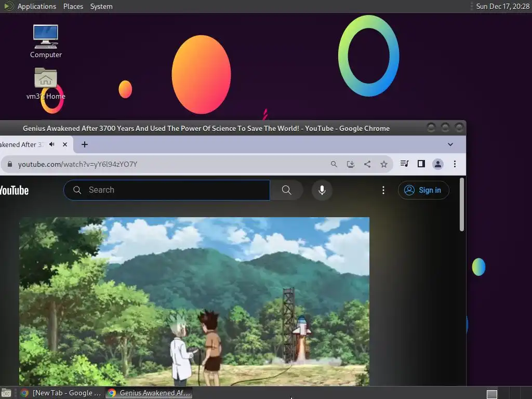Select Genius Awakened taskbar window button

[149, 393]
